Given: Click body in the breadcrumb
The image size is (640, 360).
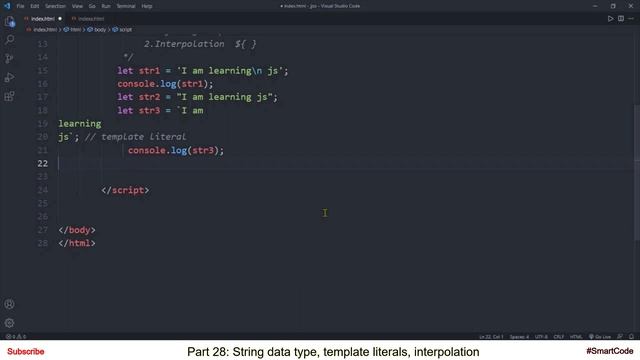Looking at the screenshot, I should click(x=100, y=30).
